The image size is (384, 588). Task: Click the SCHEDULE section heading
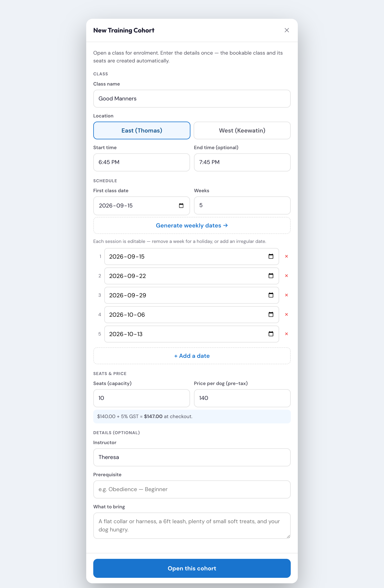tap(105, 181)
